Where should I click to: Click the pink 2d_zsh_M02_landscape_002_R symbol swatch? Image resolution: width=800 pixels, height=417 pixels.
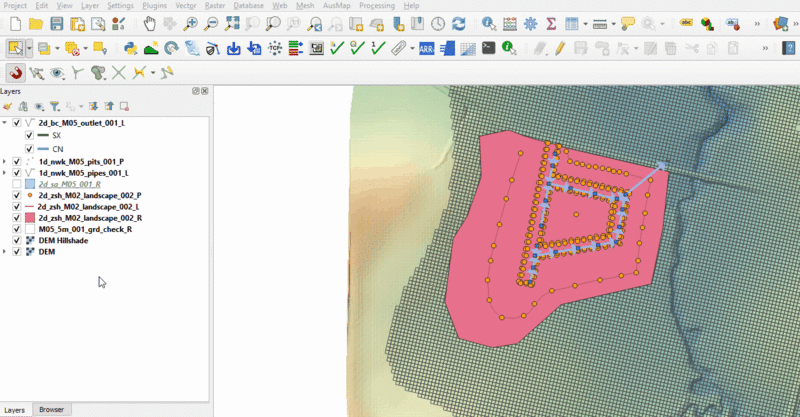30,218
